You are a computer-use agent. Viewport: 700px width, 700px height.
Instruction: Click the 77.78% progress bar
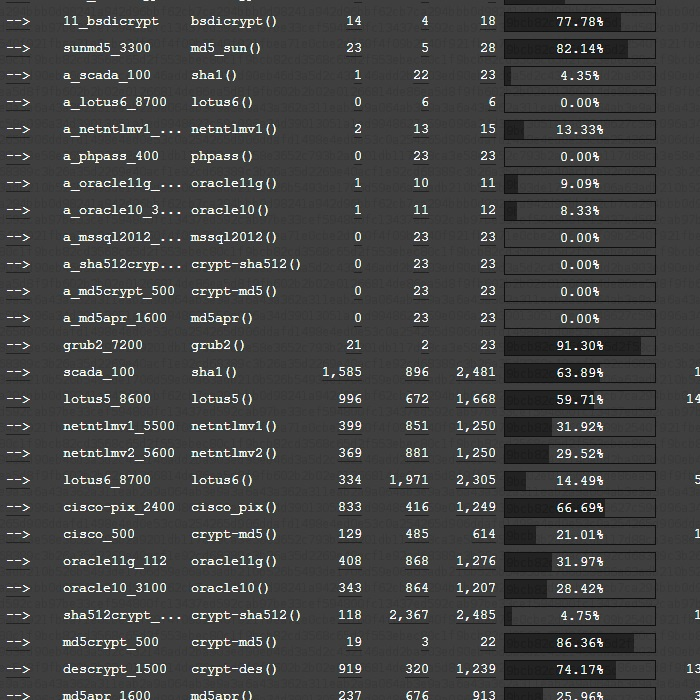pos(579,21)
